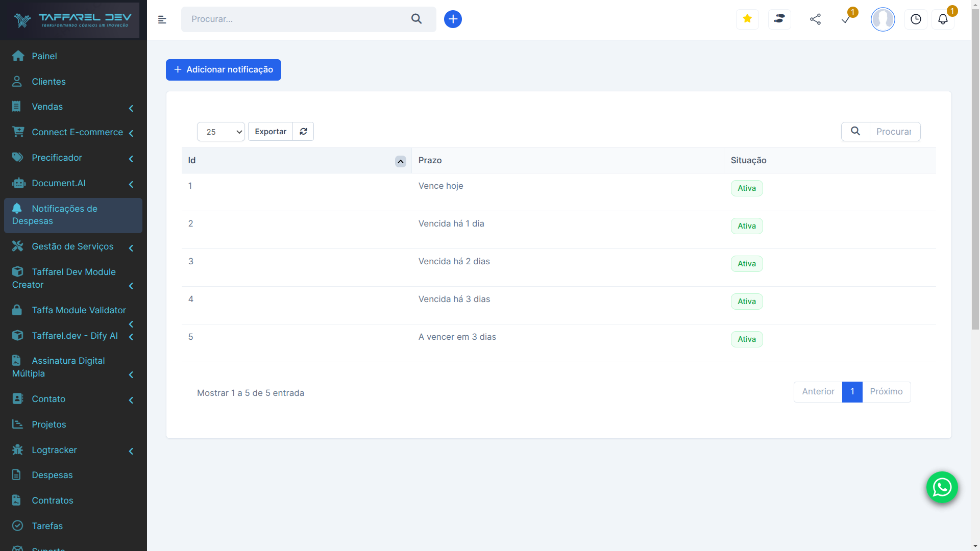Click the table Procurar search field
The width and height of the screenshot is (980, 551).
click(x=894, y=132)
